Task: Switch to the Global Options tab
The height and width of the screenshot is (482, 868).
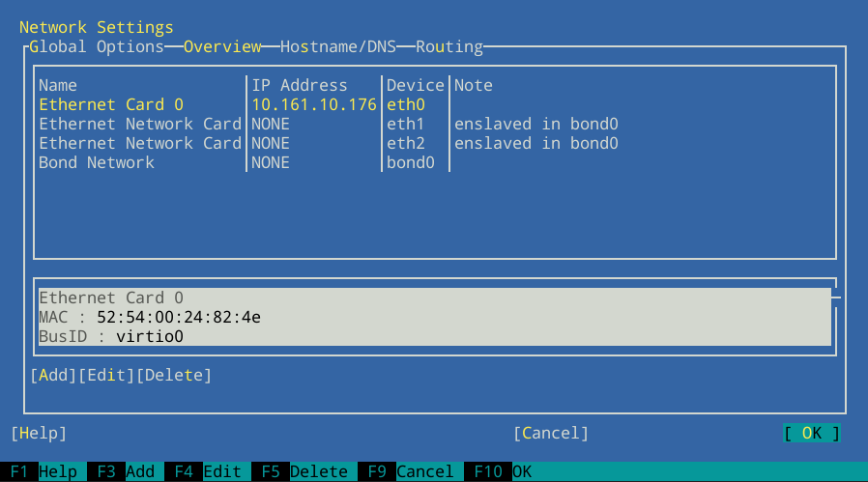Action: pyautogui.click(x=97, y=46)
